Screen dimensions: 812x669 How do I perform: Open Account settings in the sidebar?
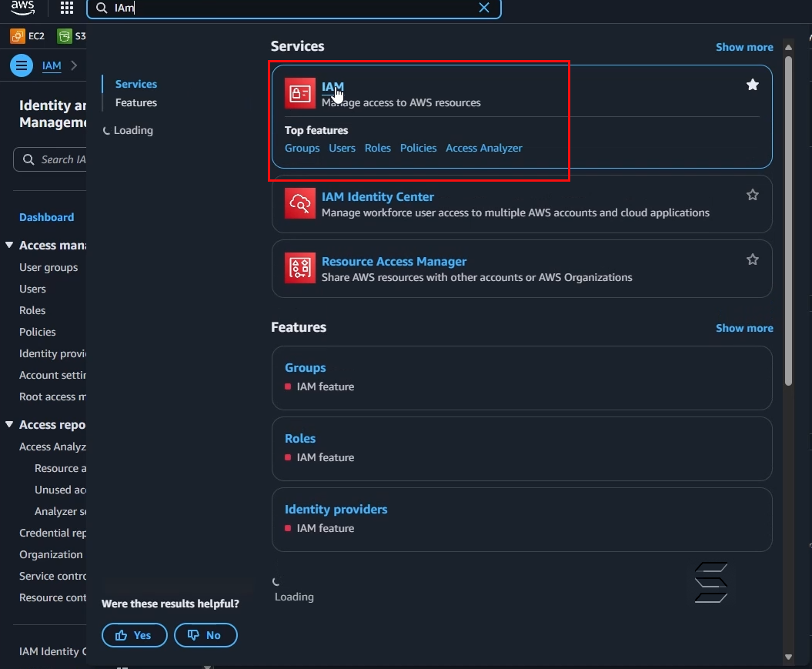tap(52, 376)
